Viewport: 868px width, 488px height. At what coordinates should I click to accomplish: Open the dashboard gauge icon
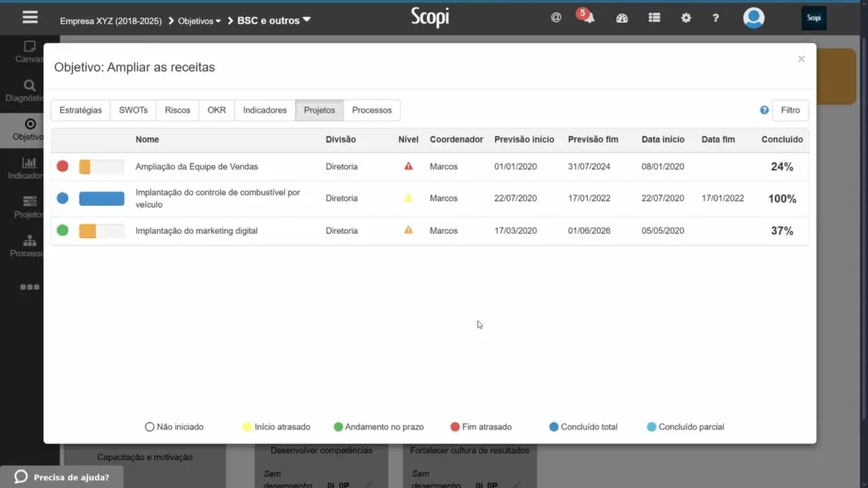(621, 19)
